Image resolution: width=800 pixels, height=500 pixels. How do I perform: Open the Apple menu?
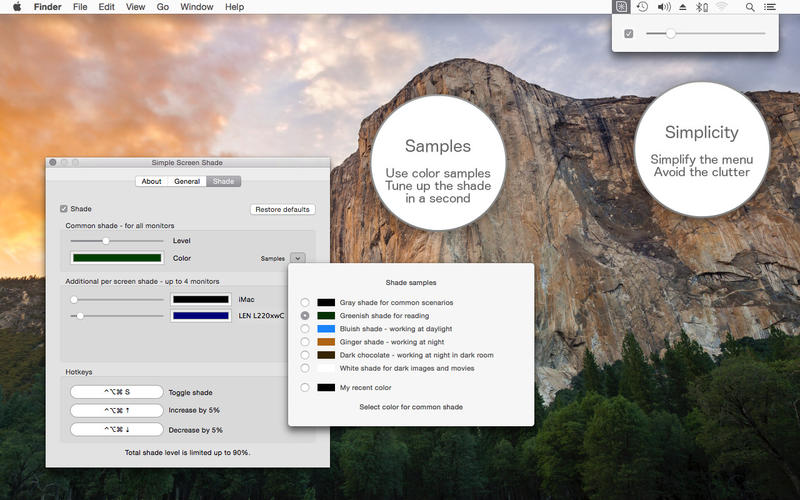point(17,7)
